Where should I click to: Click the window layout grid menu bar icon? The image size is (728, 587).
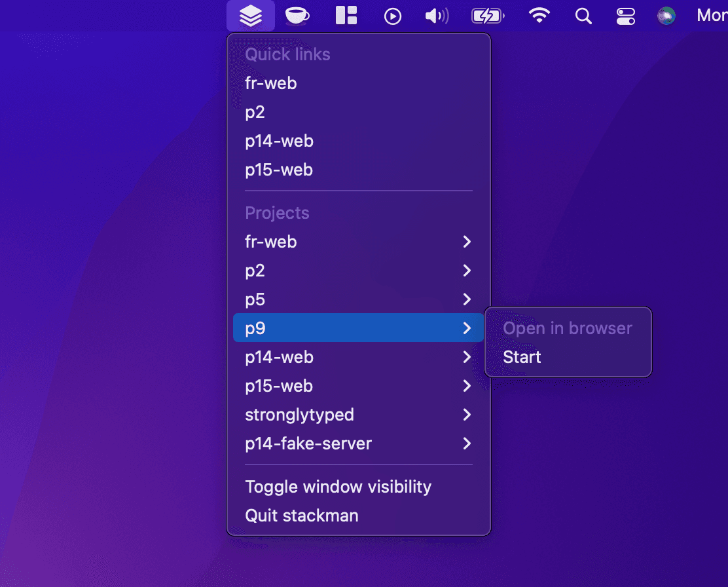point(346,16)
